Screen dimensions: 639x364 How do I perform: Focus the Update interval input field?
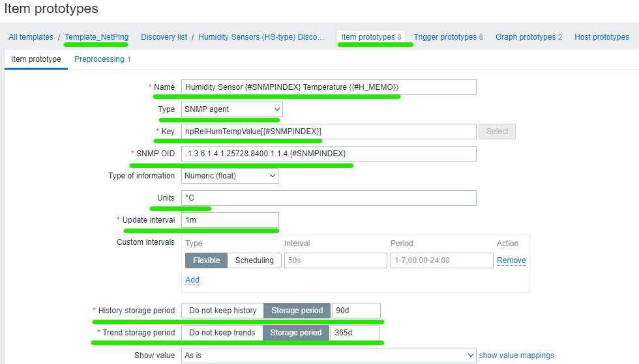coord(230,220)
